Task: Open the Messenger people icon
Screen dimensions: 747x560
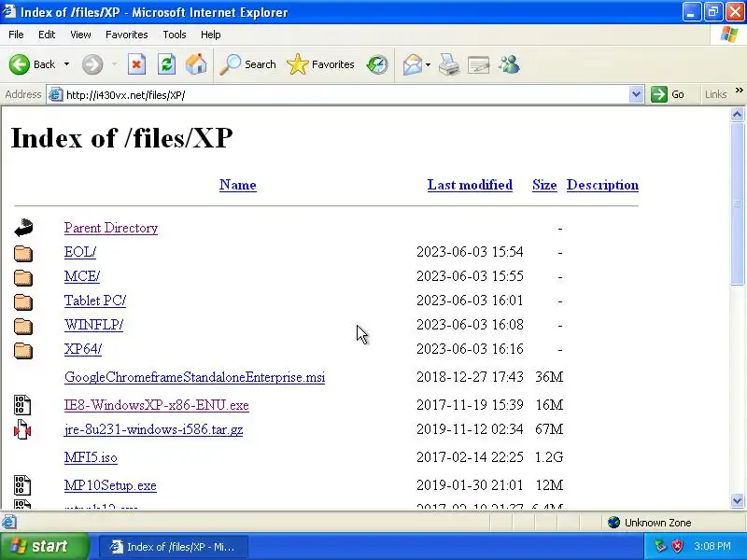Action: 509,64
